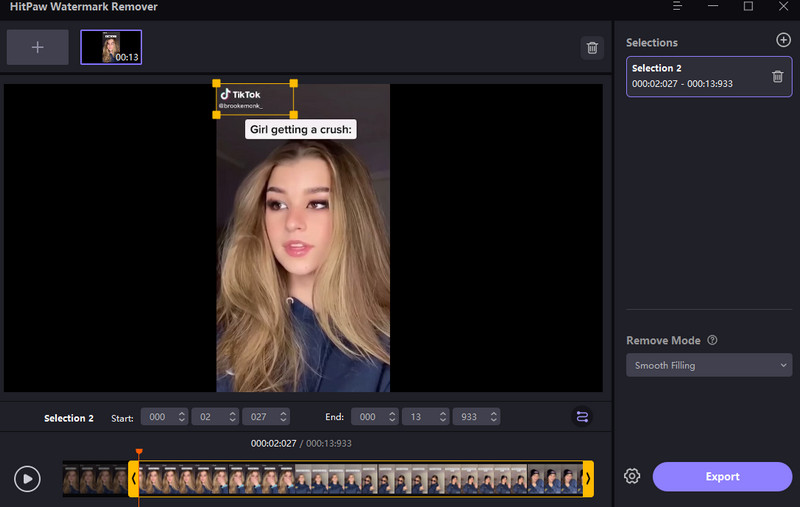The height and width of the screenshot is (507, 800).
Task: Expand the Smooth Filling dropdown
Action: (x=709, y=366)
